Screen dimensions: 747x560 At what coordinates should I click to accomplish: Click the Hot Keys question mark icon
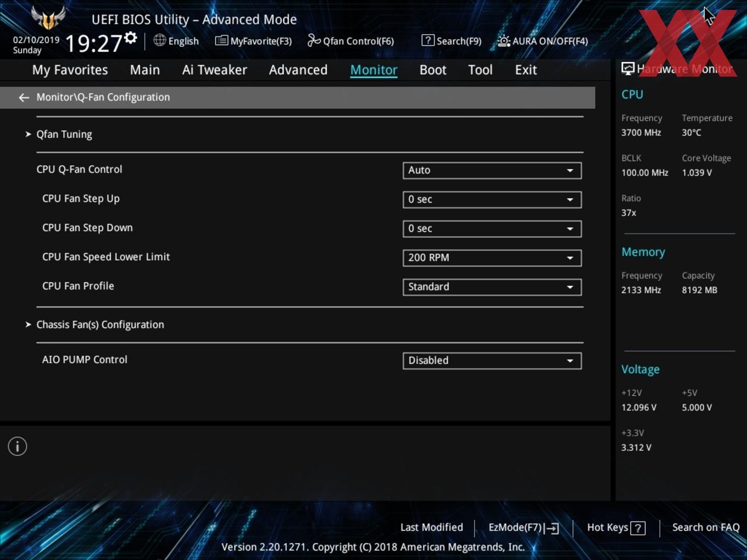pos(638,528)
